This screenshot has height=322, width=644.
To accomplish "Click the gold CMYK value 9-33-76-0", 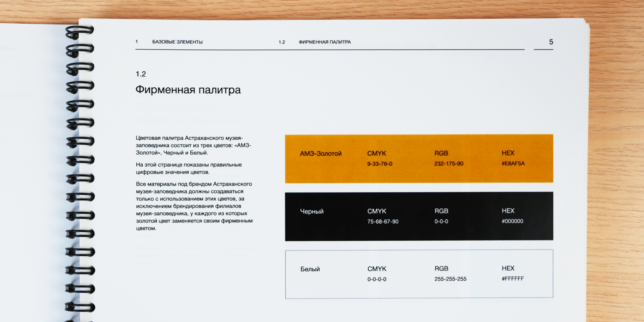I will 379,164.
